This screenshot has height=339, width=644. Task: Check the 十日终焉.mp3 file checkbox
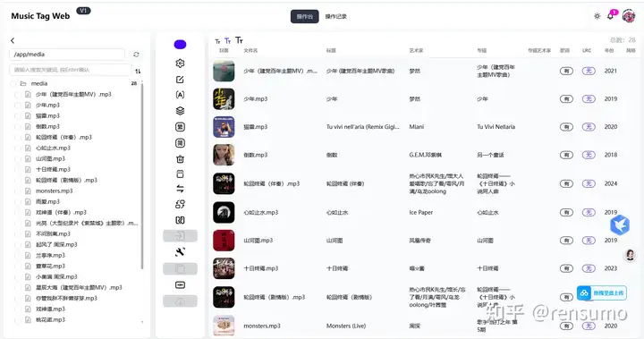point(18,169)
